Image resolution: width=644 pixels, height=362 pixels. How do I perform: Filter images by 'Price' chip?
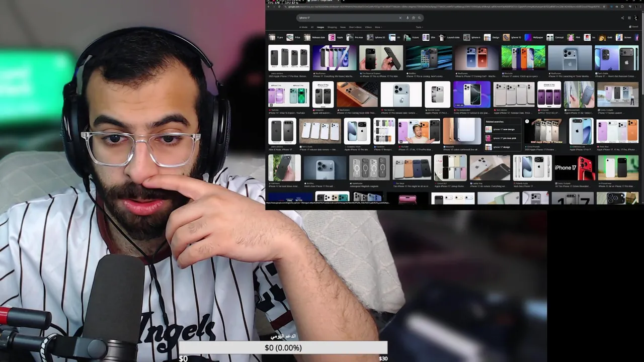coord(293,37)
